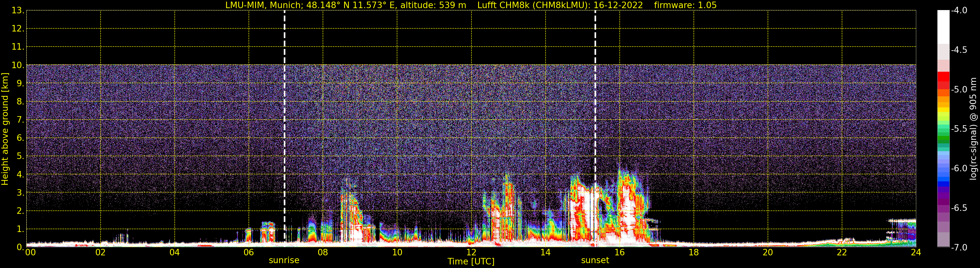Click the 'Time [UTC]' axis title
This screenshot has height=268, width=980.
coord(471,262)
